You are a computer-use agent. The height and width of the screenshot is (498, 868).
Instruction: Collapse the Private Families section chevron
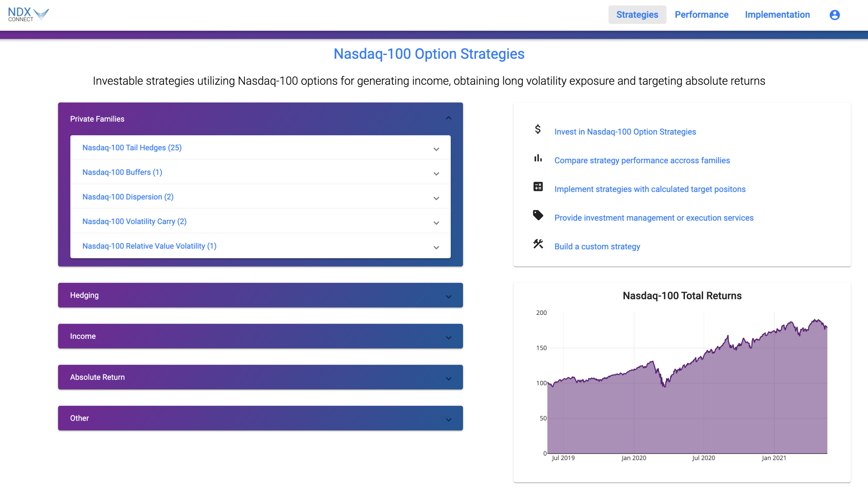click(x=449, y=118)
